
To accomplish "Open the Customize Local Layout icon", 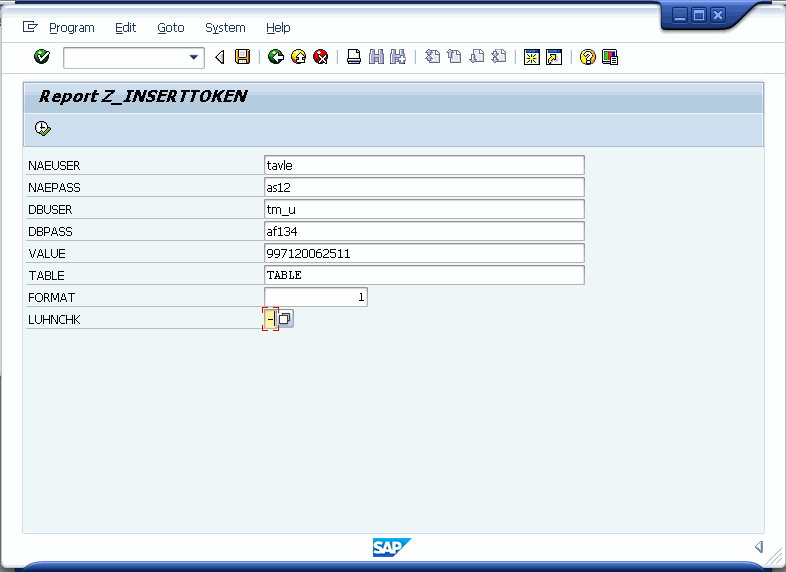I will [x=610, y=58].
